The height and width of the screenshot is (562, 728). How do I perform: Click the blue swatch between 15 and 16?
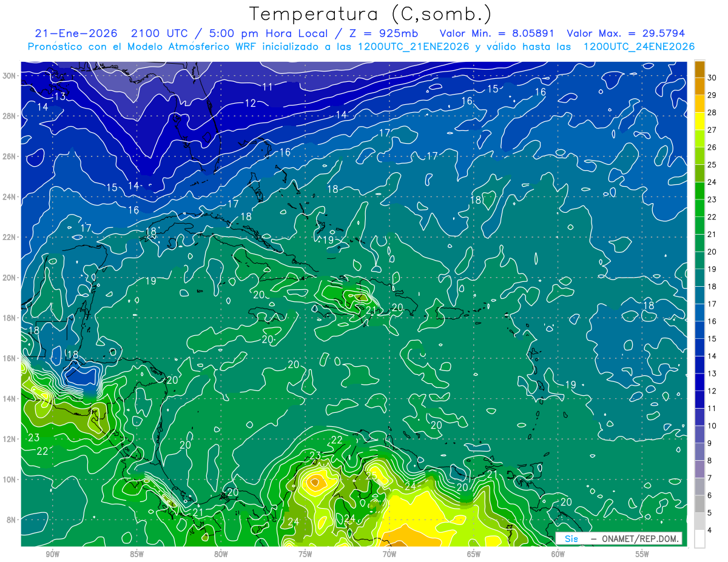(699, 330)
